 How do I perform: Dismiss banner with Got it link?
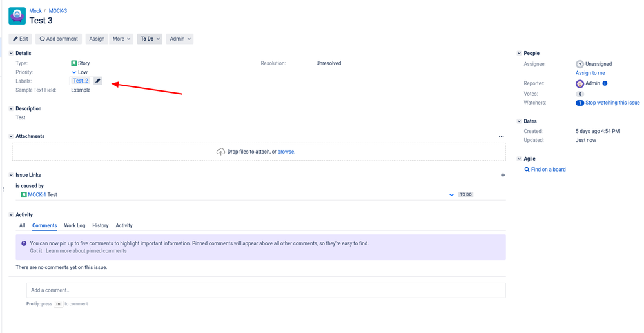[35, 251]
